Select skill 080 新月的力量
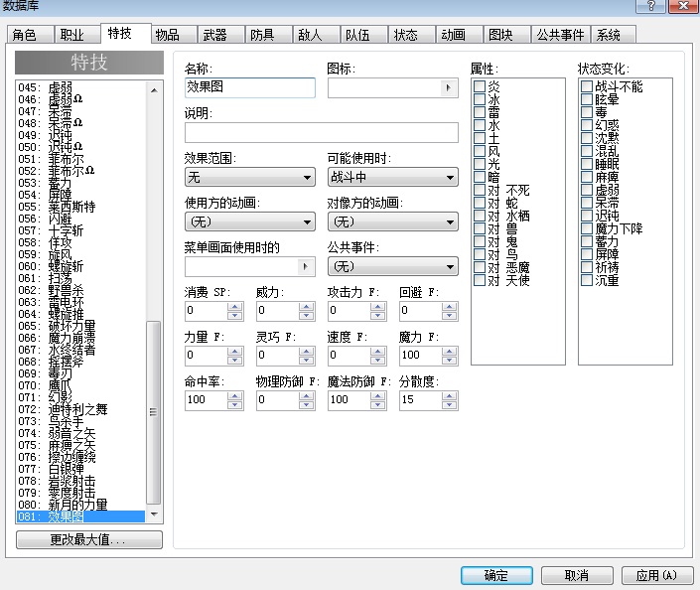This screenshot has width=700, height=590. click(x=80, y=505)
